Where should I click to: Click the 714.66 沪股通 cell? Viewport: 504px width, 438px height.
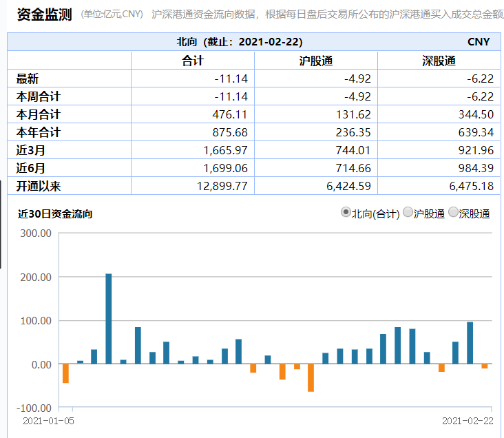(x=316, y=168)
